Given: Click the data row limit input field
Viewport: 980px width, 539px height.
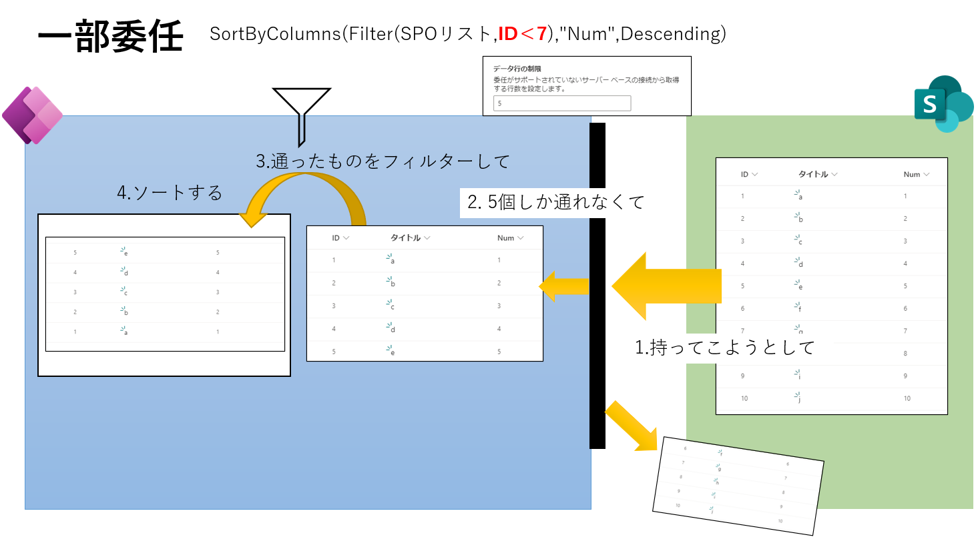Looking at the screenshot, I should coord(561,103).
